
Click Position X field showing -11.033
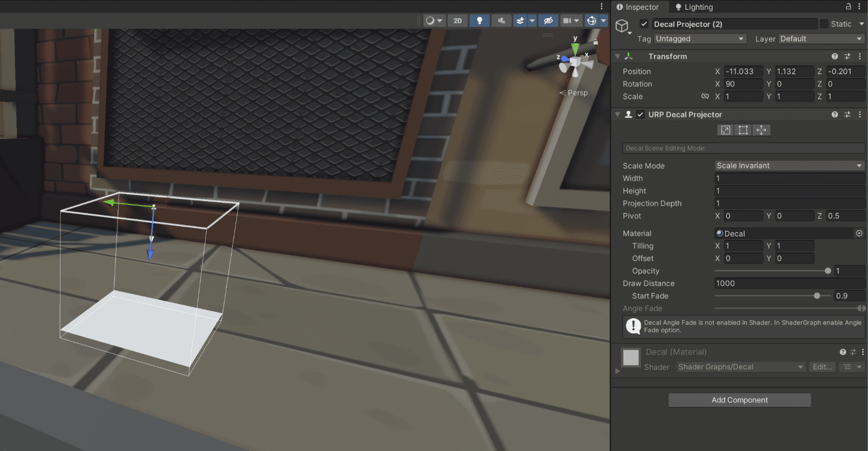coord(743,71)
